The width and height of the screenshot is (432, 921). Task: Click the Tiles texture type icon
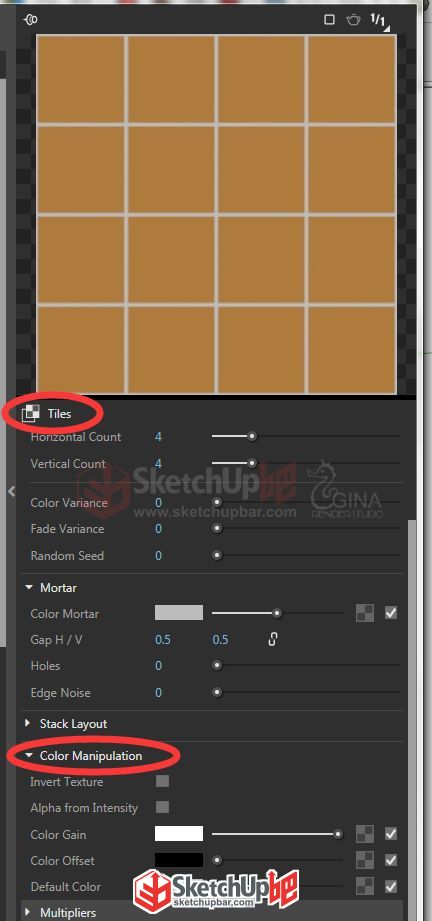[x=30, y=414]
